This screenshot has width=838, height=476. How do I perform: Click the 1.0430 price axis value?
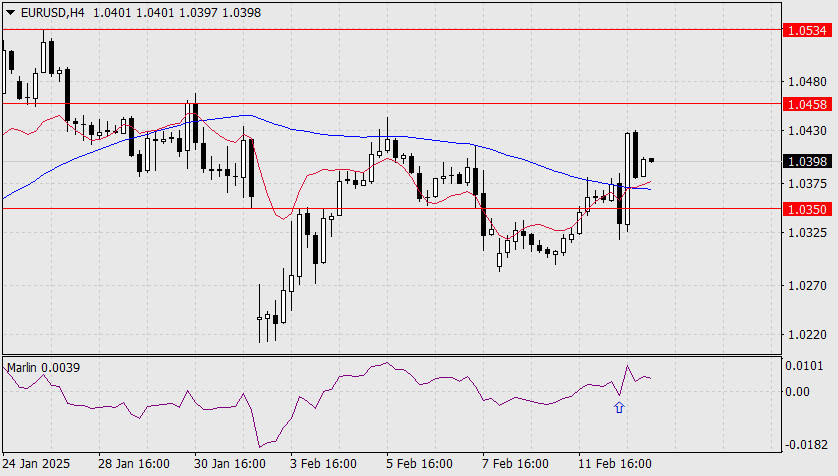807,130
